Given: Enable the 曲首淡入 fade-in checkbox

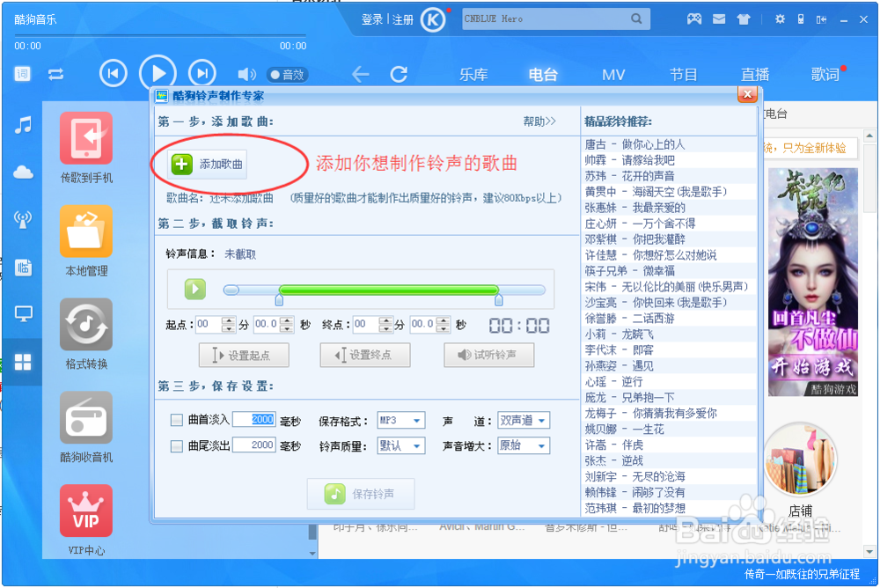Looking at the screenshot, I should point(176,420).
